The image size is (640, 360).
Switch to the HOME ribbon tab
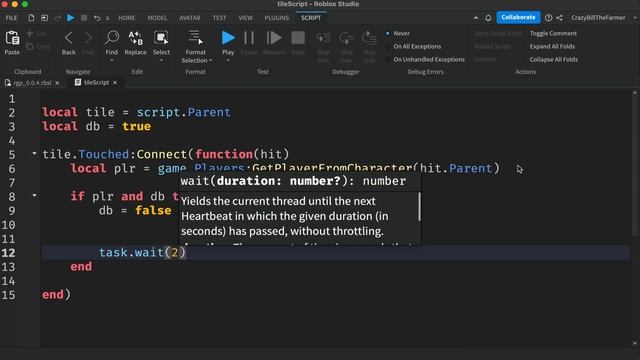127,18
